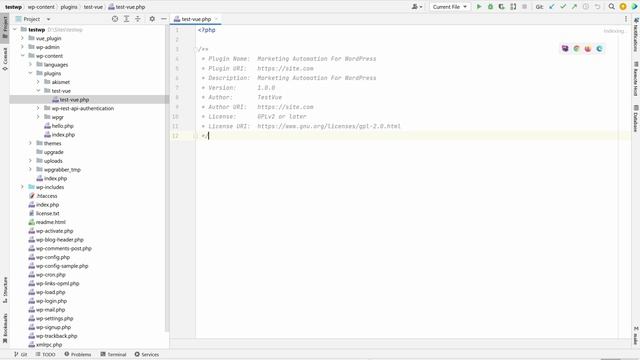640x360 pixels.
Task: Hide the Project panel with minus icon
Action: (164, 19)
